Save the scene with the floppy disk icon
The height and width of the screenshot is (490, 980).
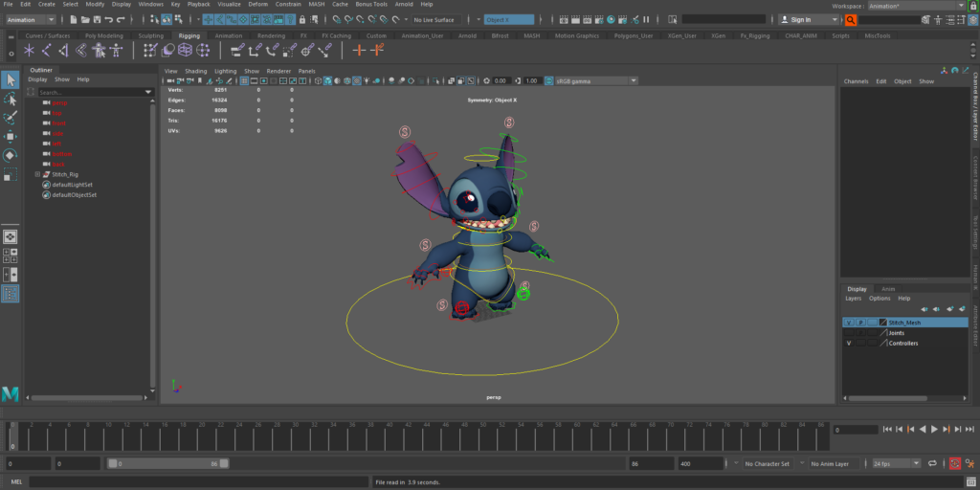pos(97,20)
